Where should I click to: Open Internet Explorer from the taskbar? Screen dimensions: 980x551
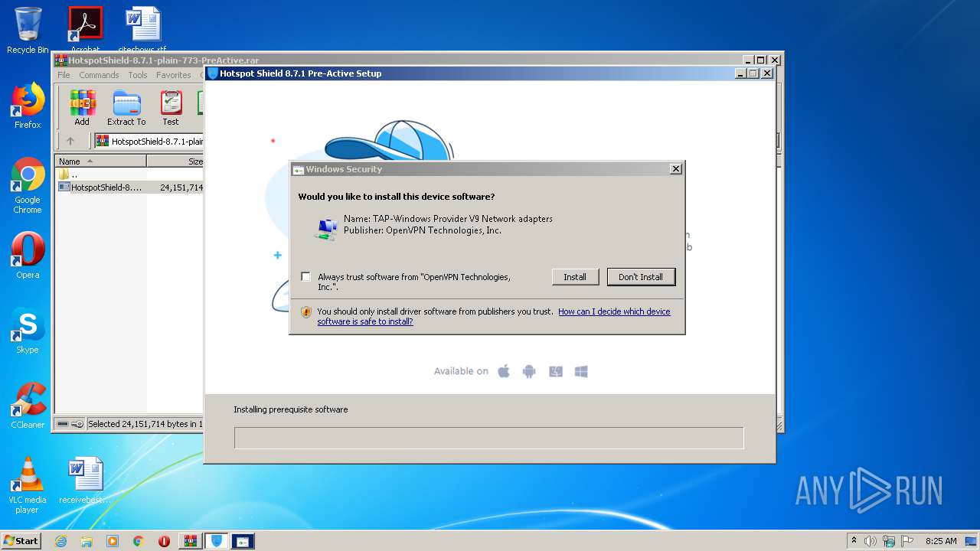[x=60, y=541]
